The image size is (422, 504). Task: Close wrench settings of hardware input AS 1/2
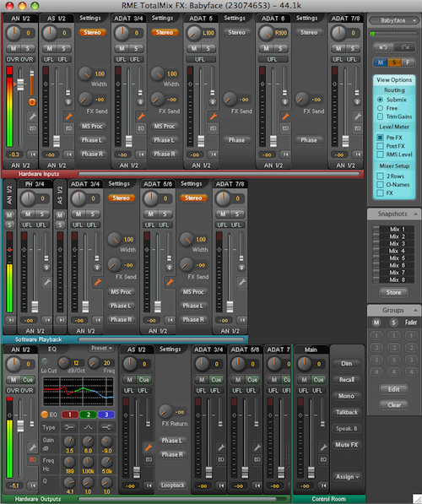pos(68,116)
